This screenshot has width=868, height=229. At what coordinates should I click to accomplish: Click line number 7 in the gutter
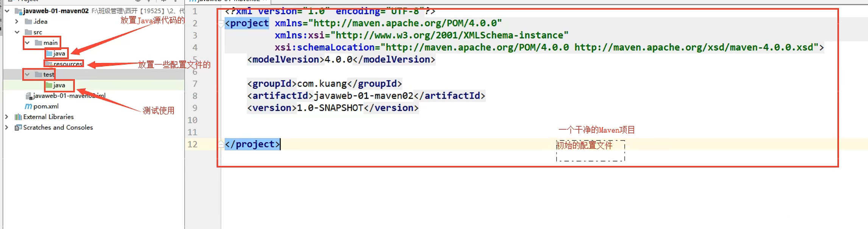(195, 84)
